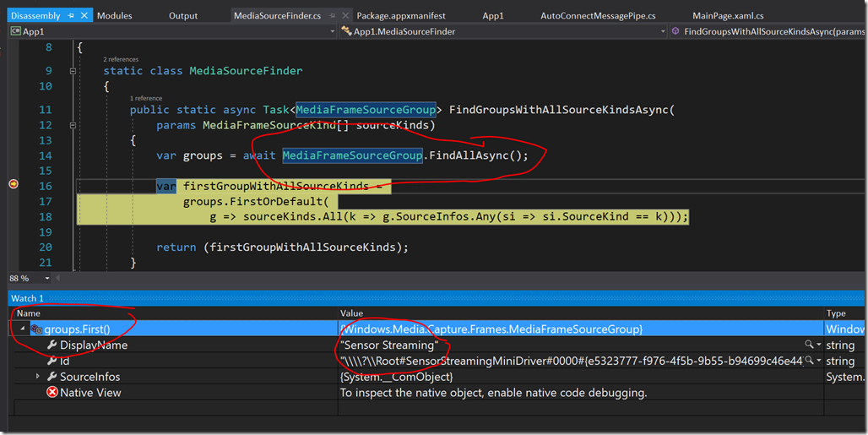Select the Id property row
868x435 pixels.
coord(437,361)
